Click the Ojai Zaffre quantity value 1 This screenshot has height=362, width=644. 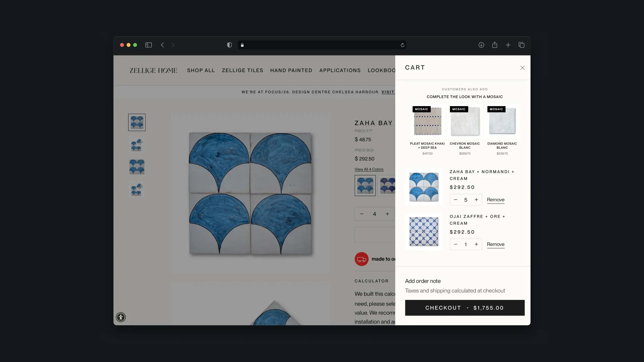point(466,244)
